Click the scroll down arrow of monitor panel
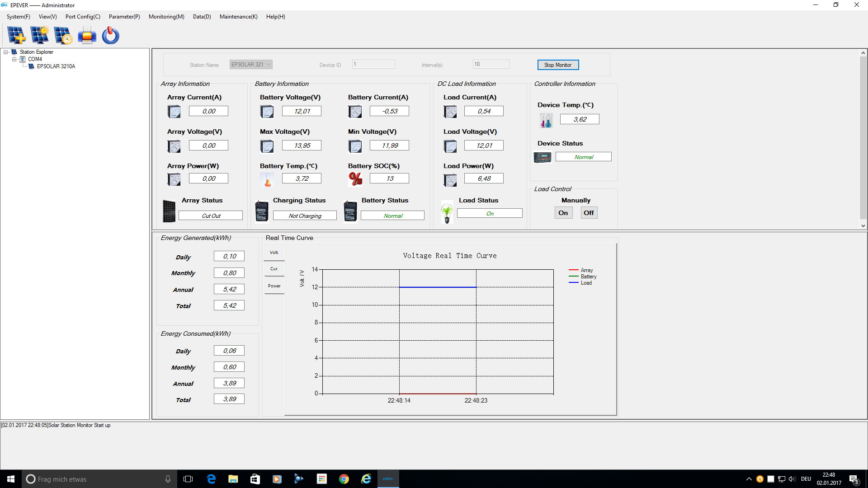This screenshot has width=868, height=488. pos(863,225)
